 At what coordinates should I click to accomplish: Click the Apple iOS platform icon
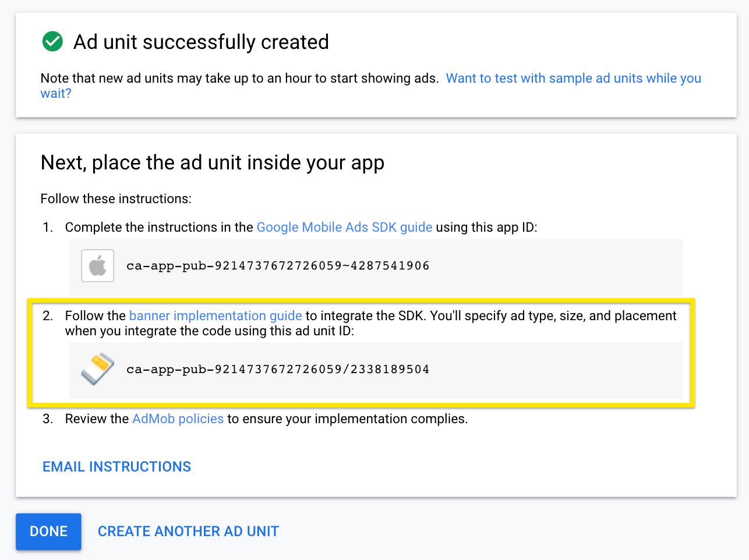(x=97, y=265)
